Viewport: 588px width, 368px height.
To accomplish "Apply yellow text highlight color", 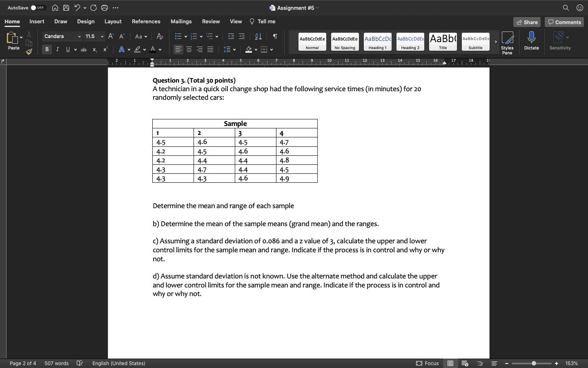I will [x=138, y=49].
